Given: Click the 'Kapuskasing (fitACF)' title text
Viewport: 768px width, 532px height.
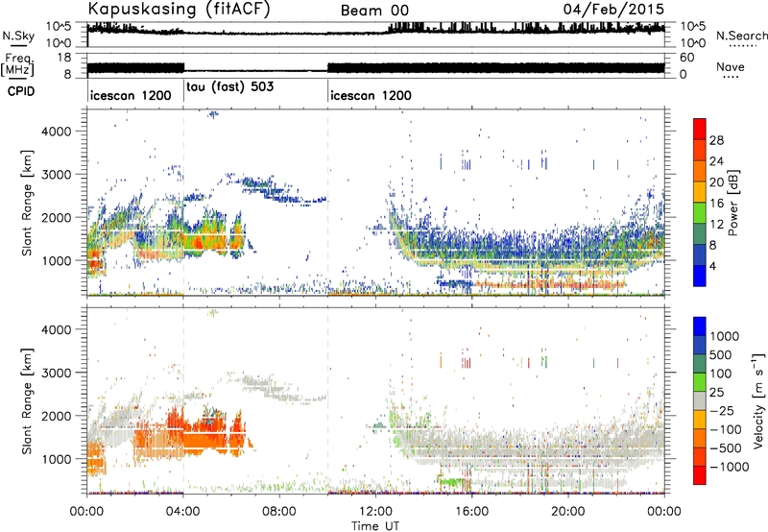Looking at the screenshot, I should pos(179,9).
